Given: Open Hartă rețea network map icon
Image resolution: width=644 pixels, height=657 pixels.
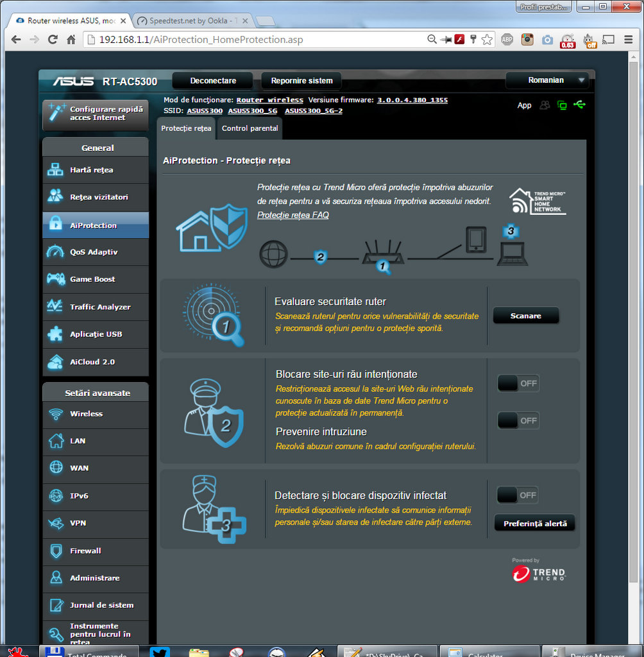Looking at the screenshot, I should pyautogui.click(x=55, y=169).
